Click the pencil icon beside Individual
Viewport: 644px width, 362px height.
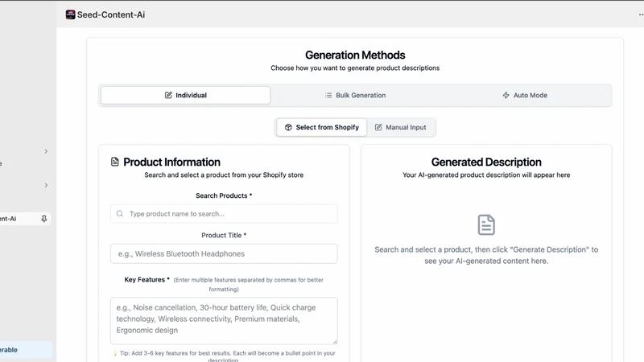[168, 95]
